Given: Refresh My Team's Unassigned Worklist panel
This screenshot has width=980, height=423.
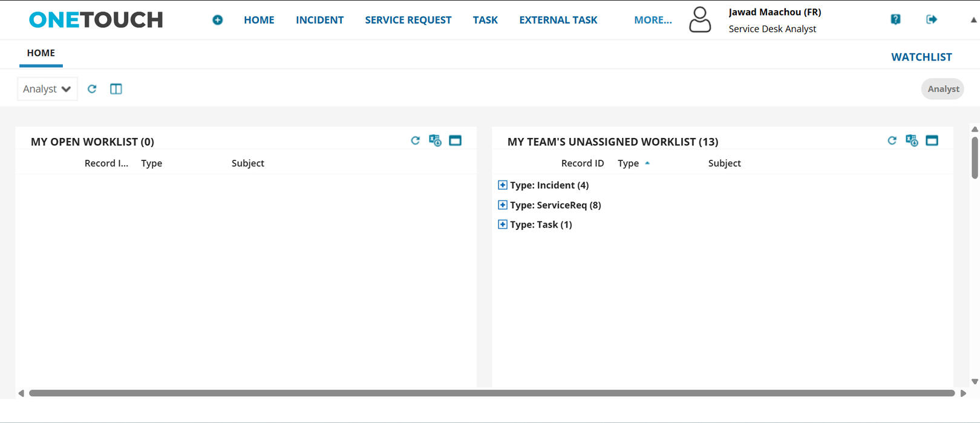Looking at the screenshot, I should pyautogui.click(x=892, y=140).
